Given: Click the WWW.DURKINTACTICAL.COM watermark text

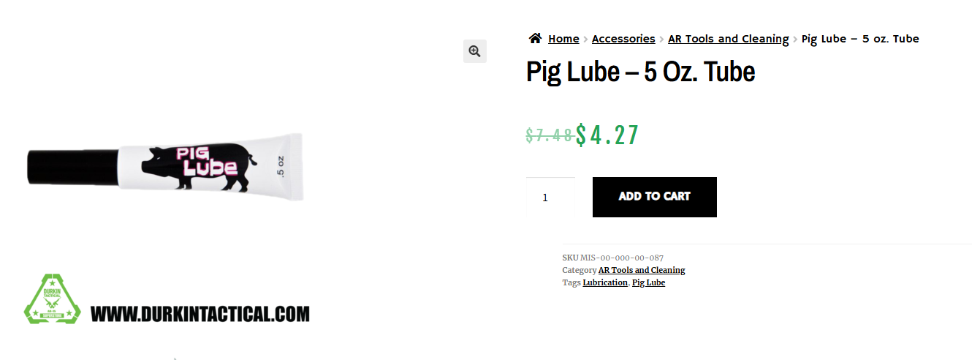Looking at the screenshot, I should (200, 315).
